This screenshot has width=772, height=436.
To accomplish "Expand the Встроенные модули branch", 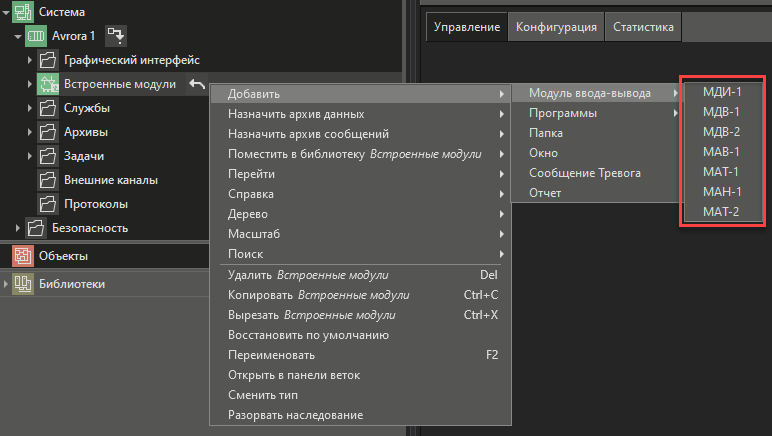I will [x=30, y=84].
